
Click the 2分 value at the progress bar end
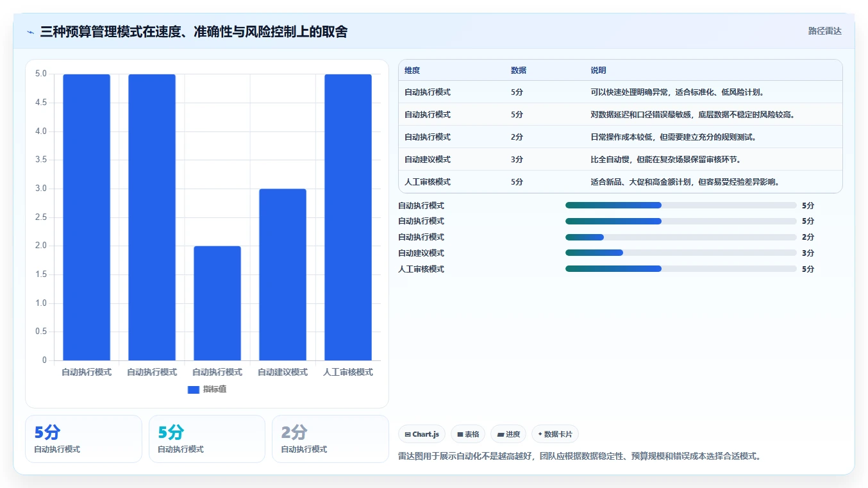(x=808, y=237)
